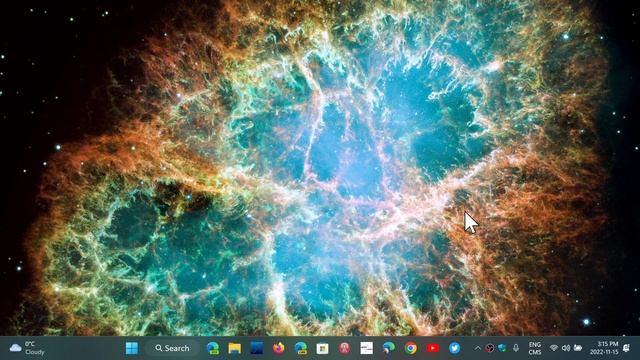
Task: Click the ENG CMS language indicator
Action: tap(535, 348)
